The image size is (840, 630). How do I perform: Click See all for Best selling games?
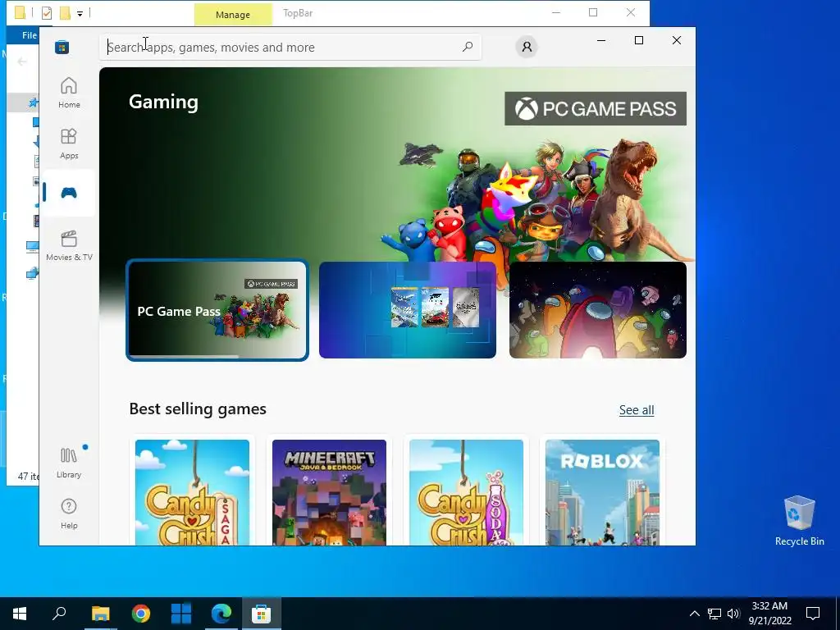click(637, 410)
